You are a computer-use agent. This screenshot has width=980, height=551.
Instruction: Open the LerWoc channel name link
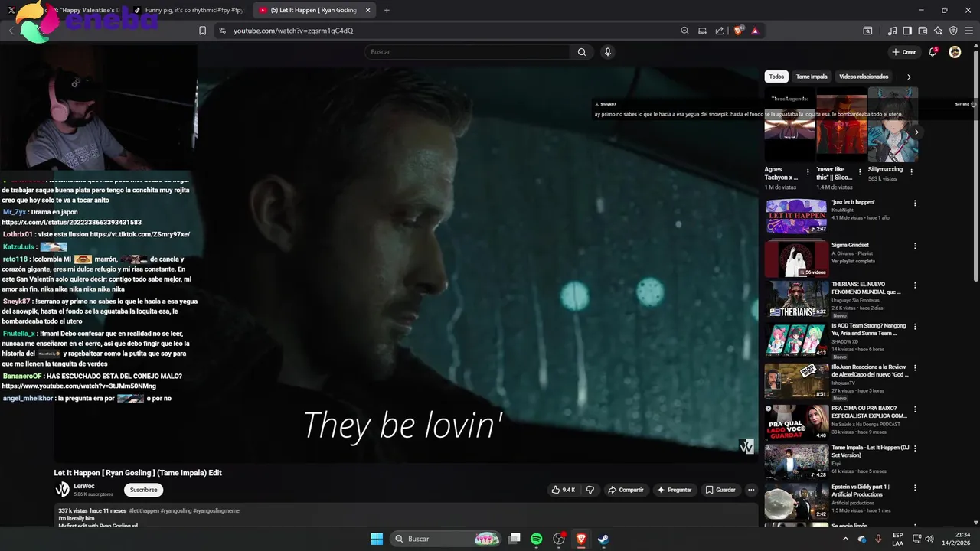click(84, 486)
